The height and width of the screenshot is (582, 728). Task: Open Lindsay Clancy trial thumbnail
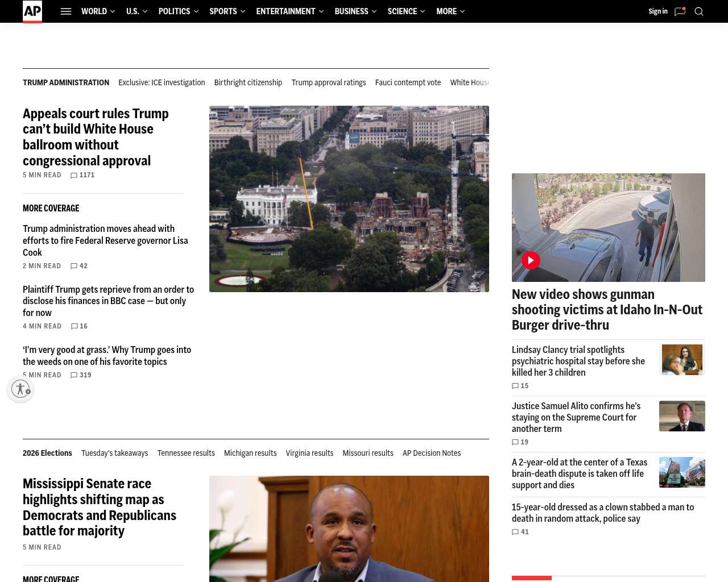coord(682,360)
